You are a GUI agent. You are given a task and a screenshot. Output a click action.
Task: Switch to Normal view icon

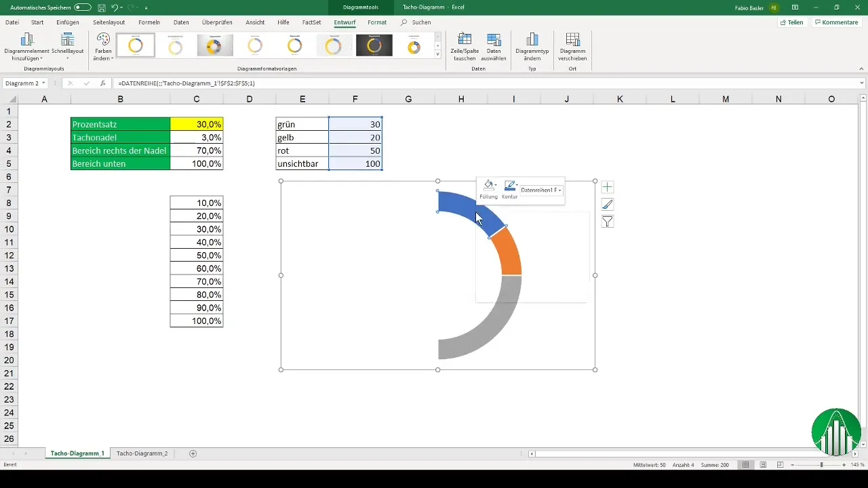click(x=745, y=464)
